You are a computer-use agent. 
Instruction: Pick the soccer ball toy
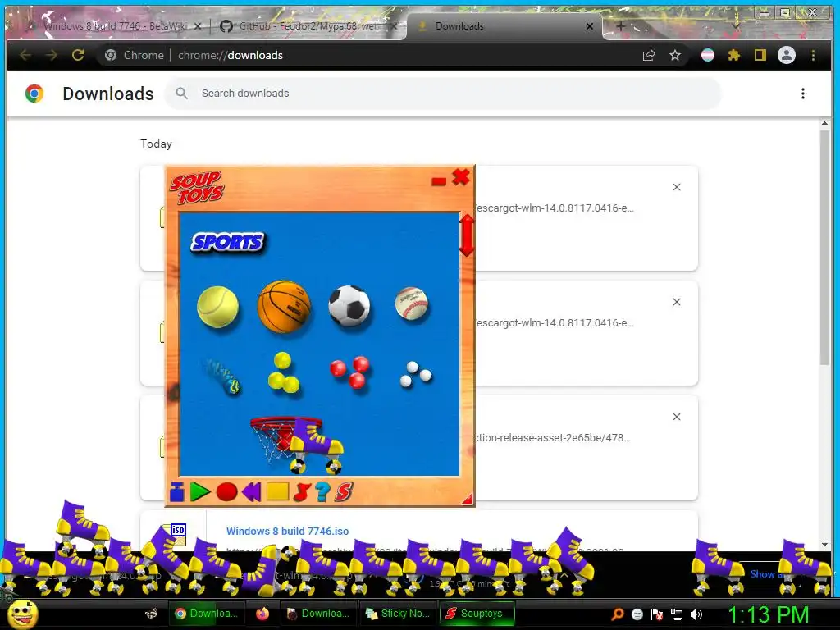[x=349, y=306]
